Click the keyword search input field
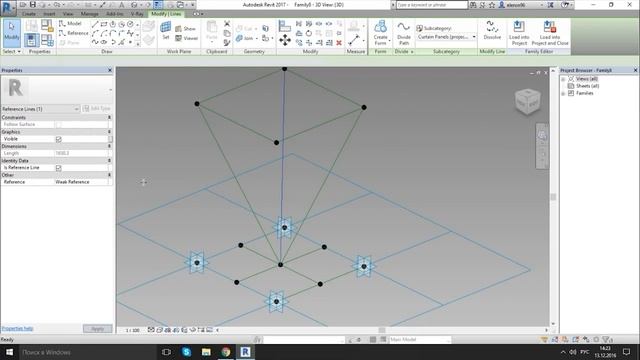The image size is (640, 360). (432, 5)
